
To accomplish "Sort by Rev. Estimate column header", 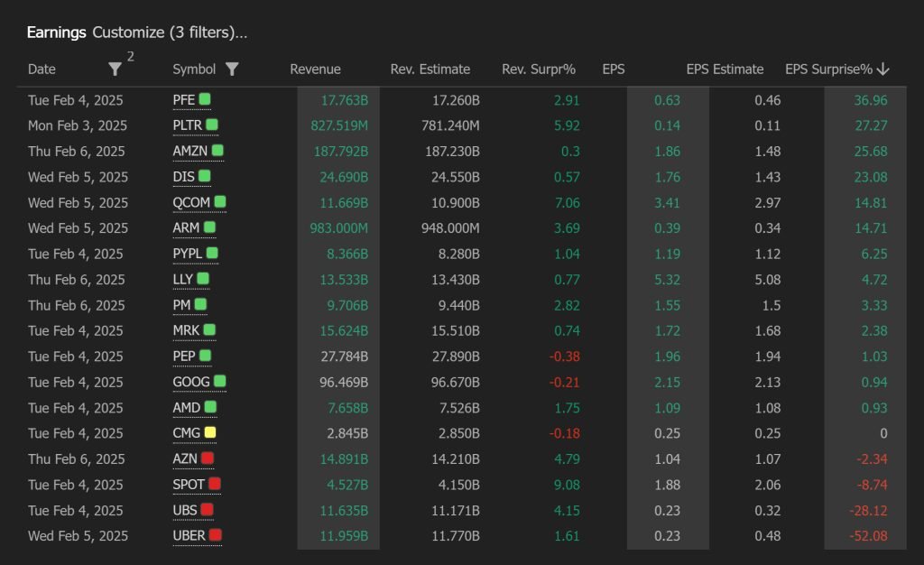I will 430,69.
